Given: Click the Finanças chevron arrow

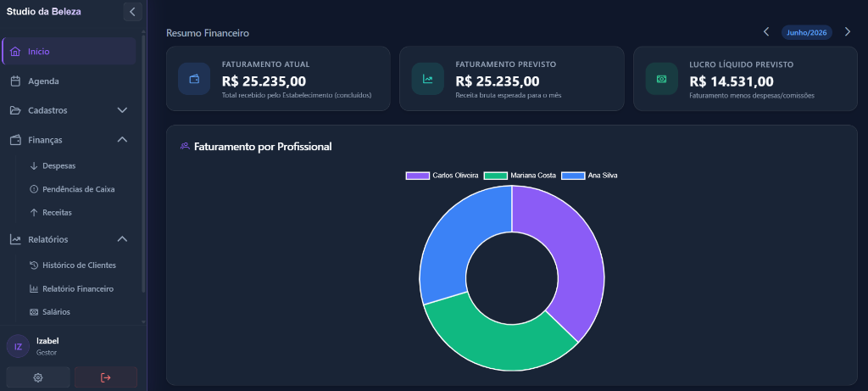Looking at the screenshot, I should 122,140.
